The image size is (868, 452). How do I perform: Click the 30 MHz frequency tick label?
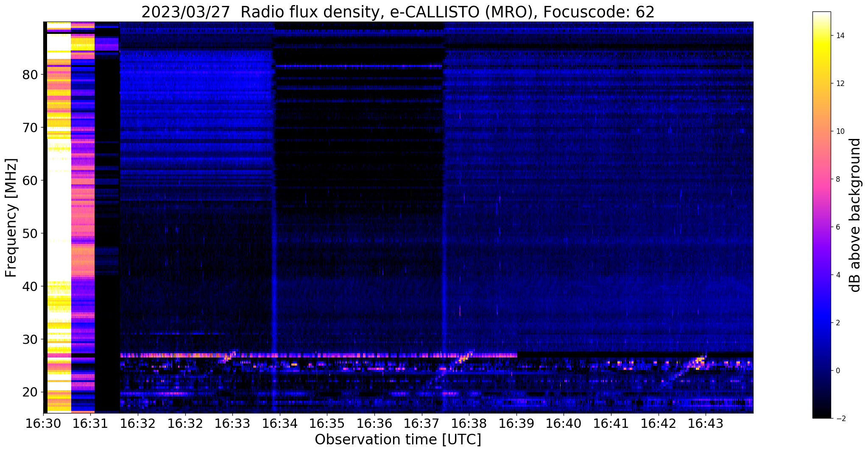click(x=30, y=339)
